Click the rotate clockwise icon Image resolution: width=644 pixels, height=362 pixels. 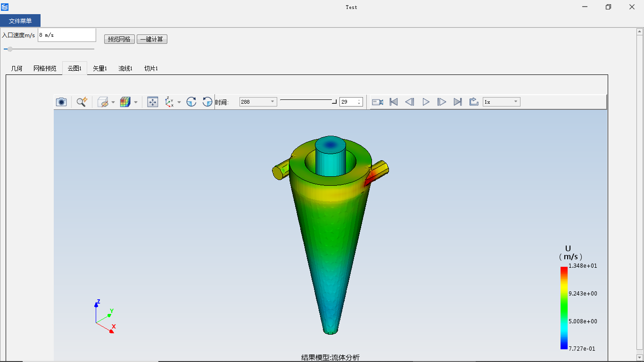click(191, 102)
